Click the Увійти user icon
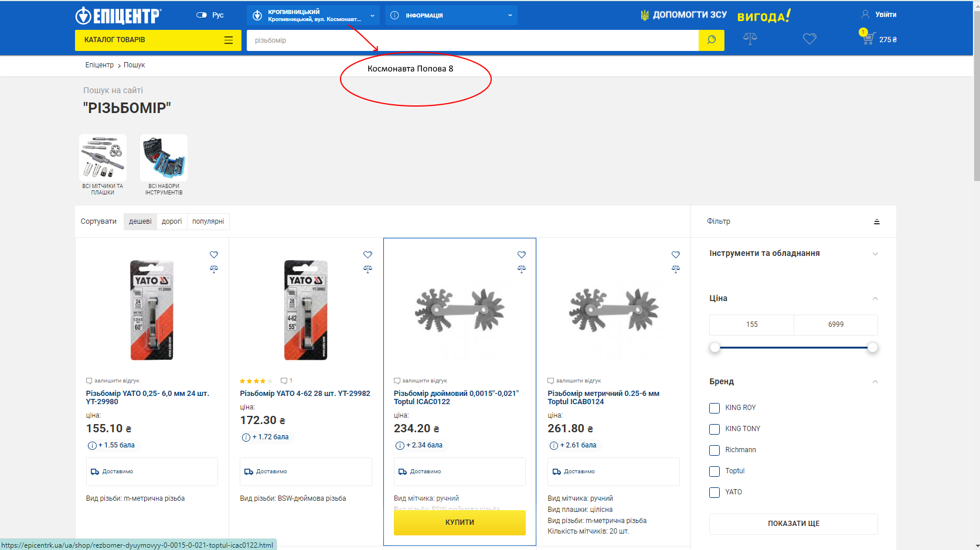Screen dimensions: 980x550 pyautogui.click(x=865, y=14)
